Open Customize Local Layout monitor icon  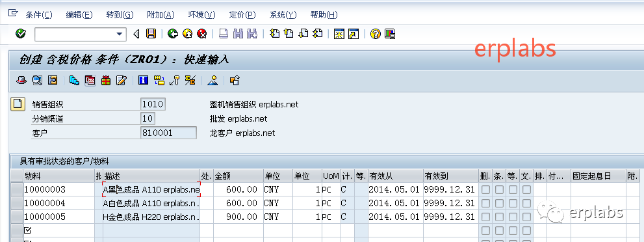390,34
